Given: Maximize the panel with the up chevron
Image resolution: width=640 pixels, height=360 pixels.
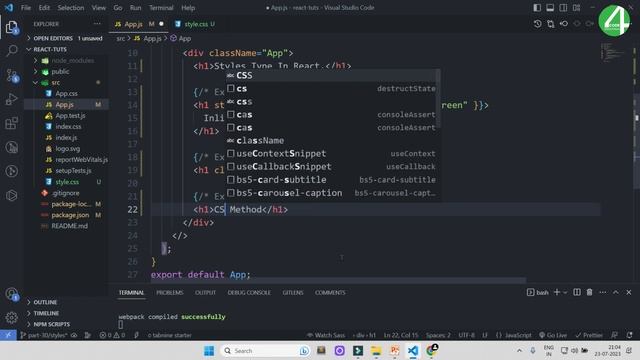Looking at the screenshot, I should pos(616,292).
